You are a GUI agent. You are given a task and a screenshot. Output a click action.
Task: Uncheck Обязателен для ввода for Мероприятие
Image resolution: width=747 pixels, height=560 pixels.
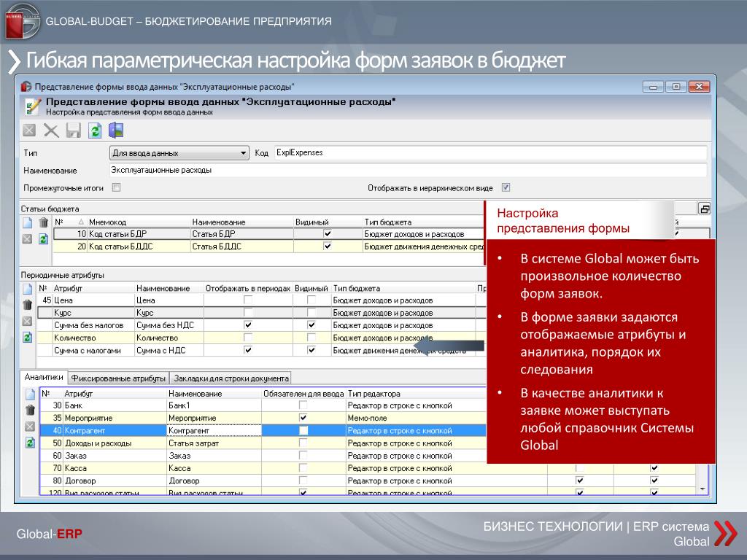tap(303, 418)
